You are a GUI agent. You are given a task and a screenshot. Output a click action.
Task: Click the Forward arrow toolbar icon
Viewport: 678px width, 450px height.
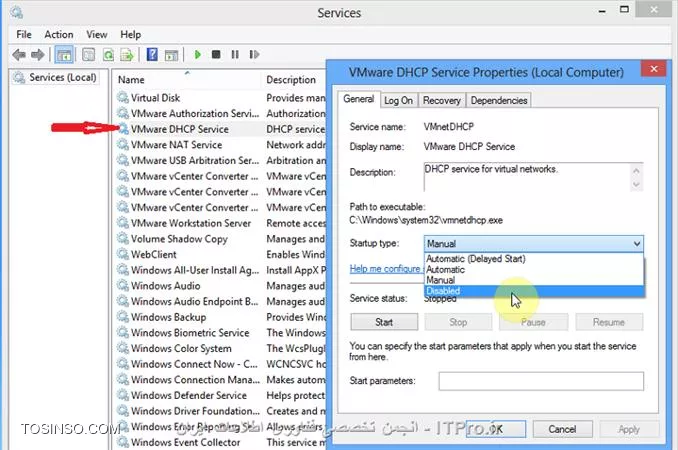[x=38, y=55]
